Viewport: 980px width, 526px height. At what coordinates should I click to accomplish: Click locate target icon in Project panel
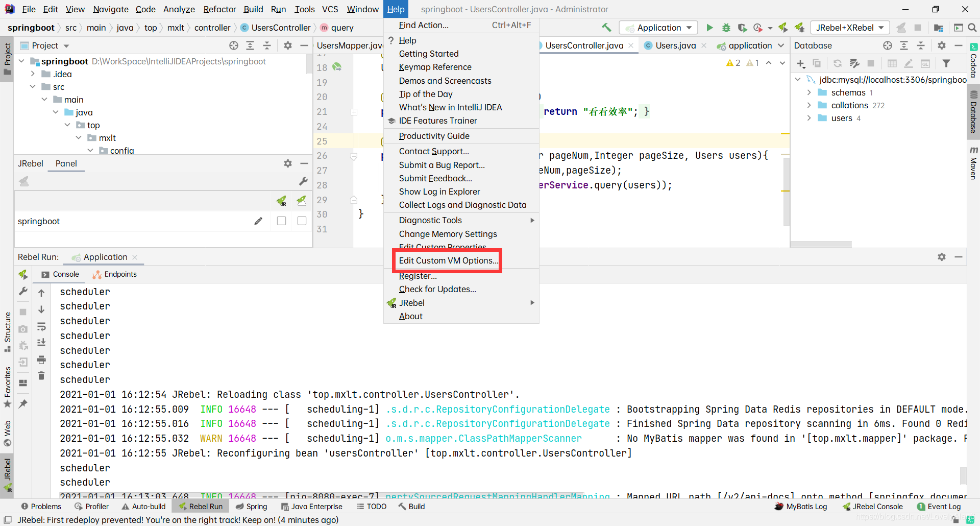tap(234, 45)
